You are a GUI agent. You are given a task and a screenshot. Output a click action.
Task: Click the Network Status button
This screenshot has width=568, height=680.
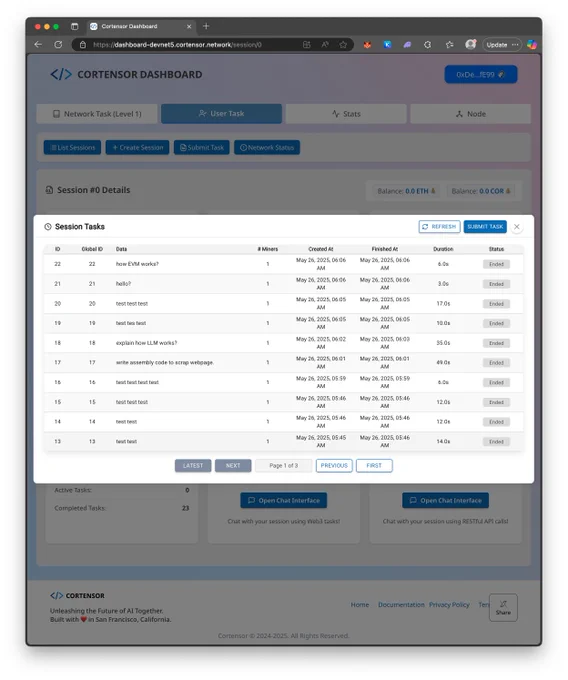267,147
